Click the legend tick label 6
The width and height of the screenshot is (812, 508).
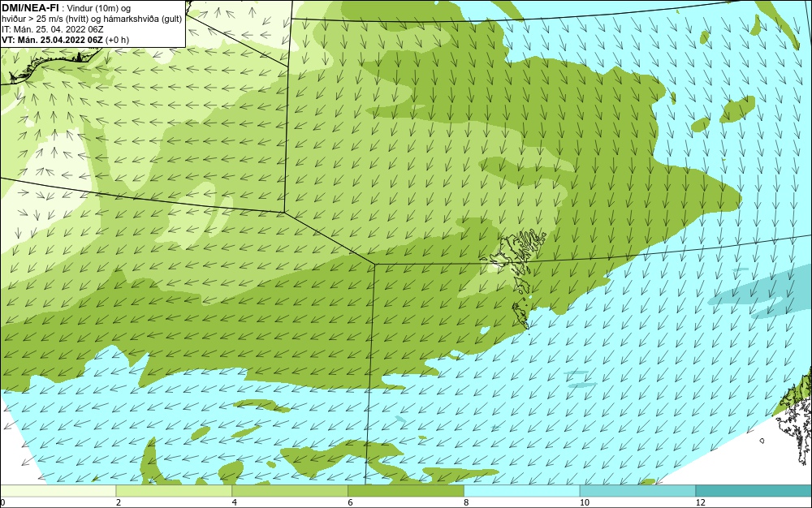(x=350, y=502)
